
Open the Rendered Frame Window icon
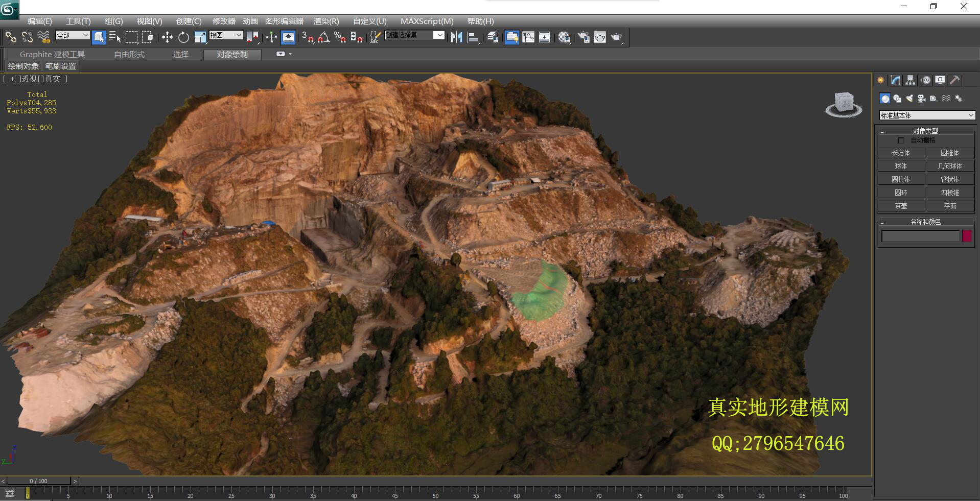[600, 37]
